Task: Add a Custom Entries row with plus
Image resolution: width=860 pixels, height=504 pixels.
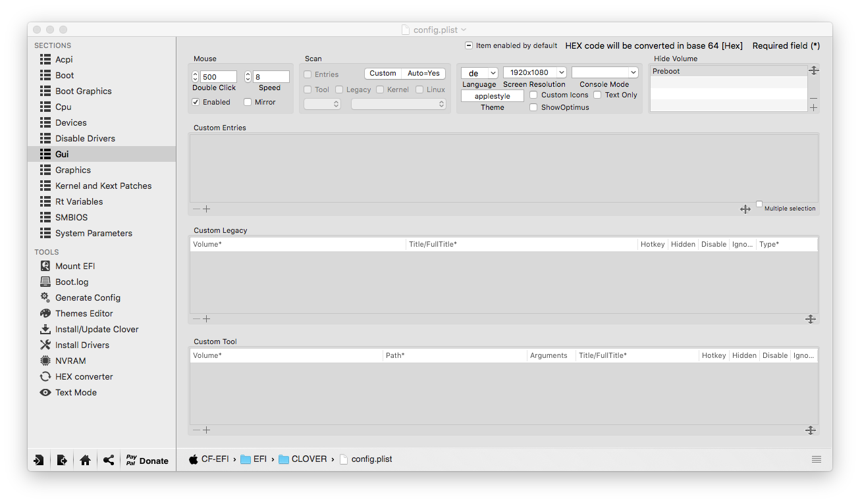Action: (x=206, y=209)
